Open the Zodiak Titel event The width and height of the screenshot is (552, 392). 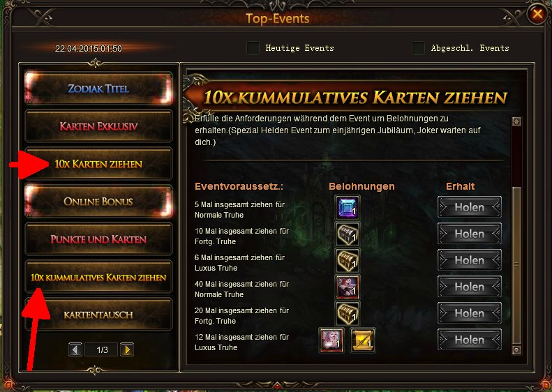coord(98,89)
